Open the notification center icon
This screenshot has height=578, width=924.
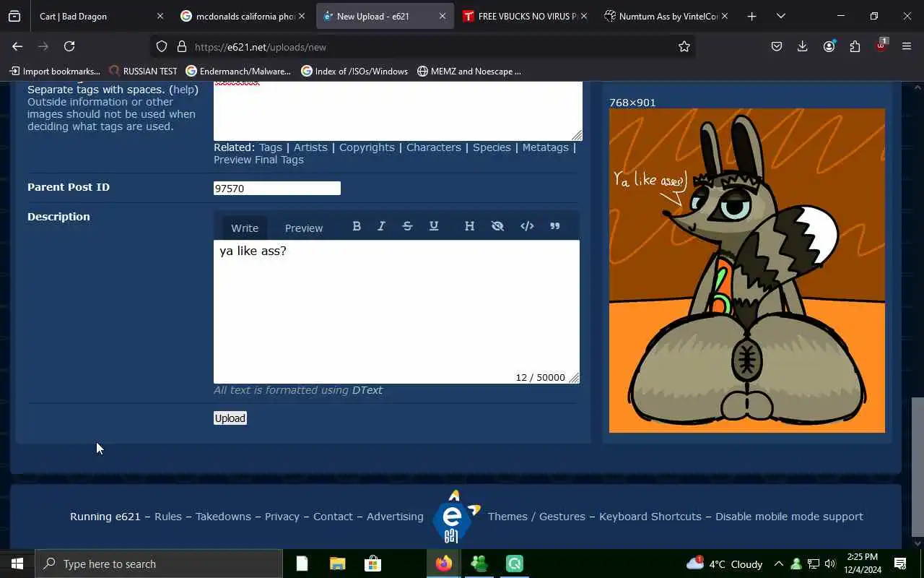(900, 564)
